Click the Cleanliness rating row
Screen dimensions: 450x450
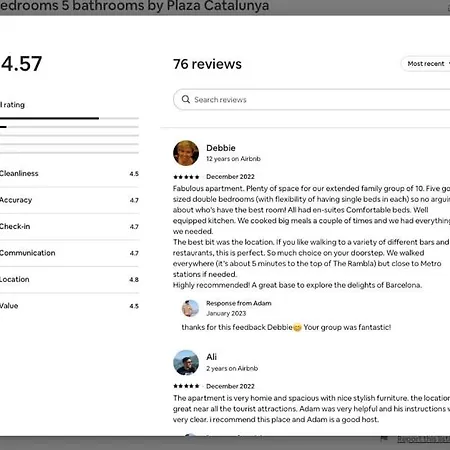pos(69,174)
